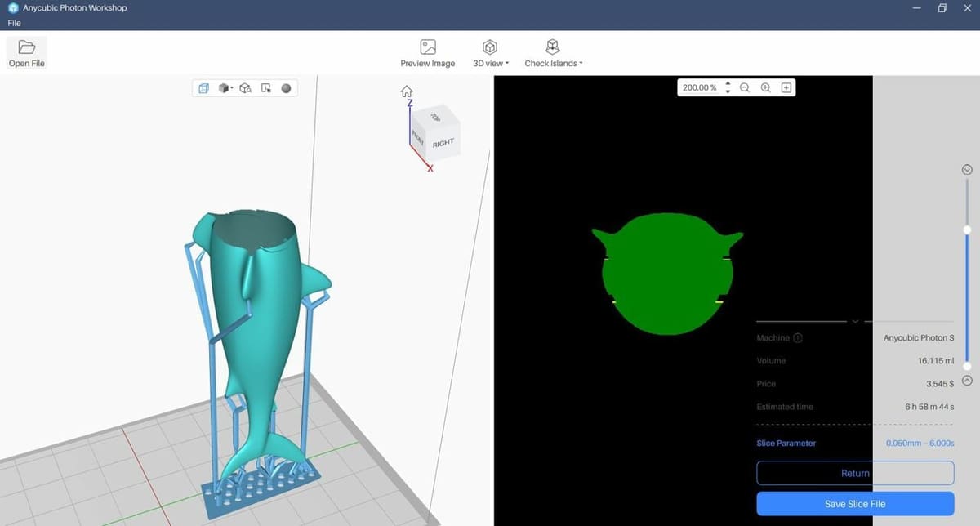Open the Preview Image tool
Viewport: 980px width, 526px height.
click(x=427, y=47)
